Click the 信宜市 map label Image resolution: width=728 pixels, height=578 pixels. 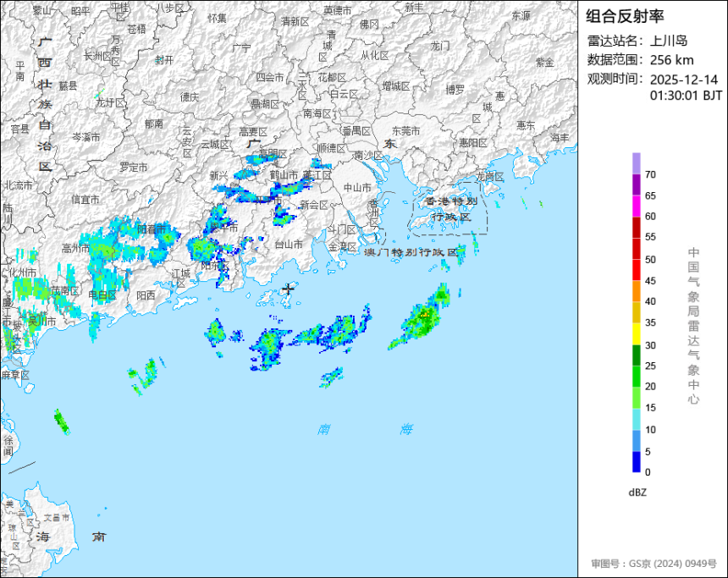pos(85,200)
